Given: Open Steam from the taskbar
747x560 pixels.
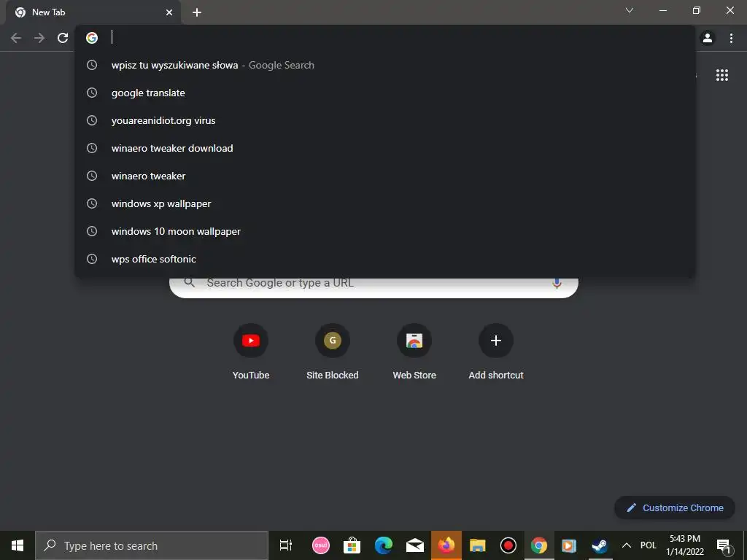Looking at the screenshot, I should pyautogui.click(x=600, y=545).
